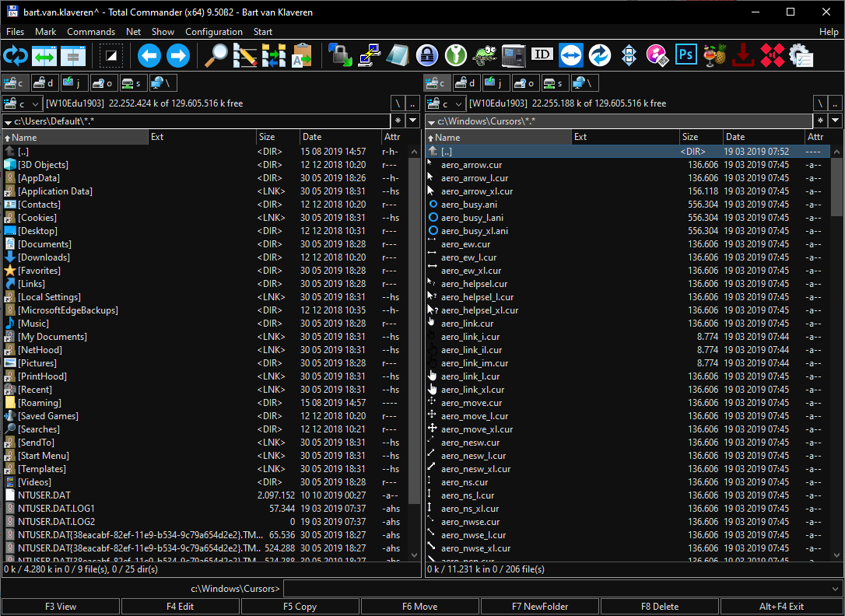The width and height of the screenshot is (845, 616).
Task: Click the green key circle icon
Action: (x=456, y=55)
